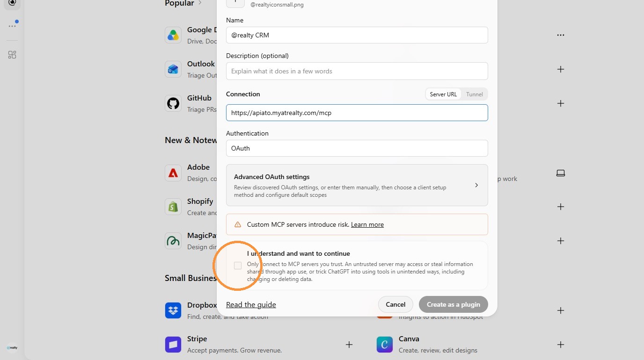The width and height of the screenshot is (644, 360).
Task: Expand Advanced OAuth settings chevron
Action: coord(476,185)
